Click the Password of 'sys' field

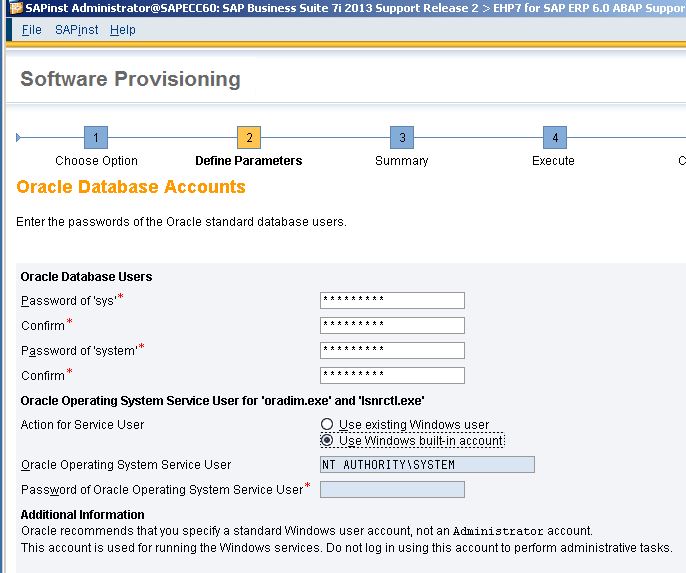tap(392, 300)
